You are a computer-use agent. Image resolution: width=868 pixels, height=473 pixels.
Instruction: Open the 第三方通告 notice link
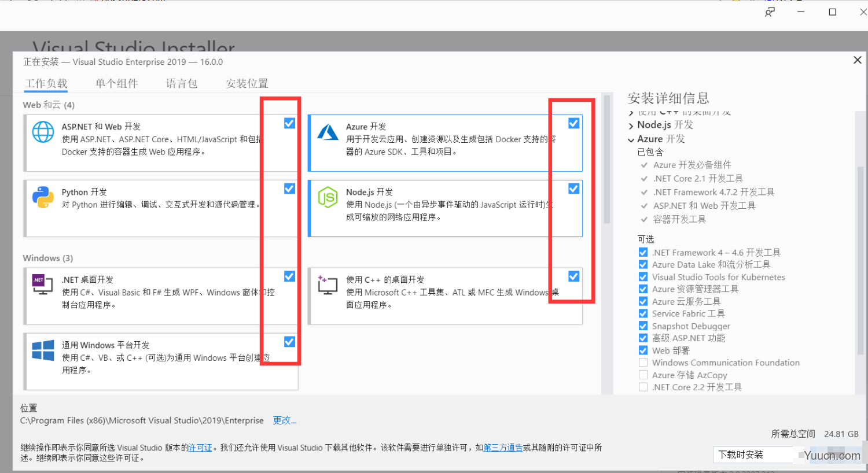[503, 448]
